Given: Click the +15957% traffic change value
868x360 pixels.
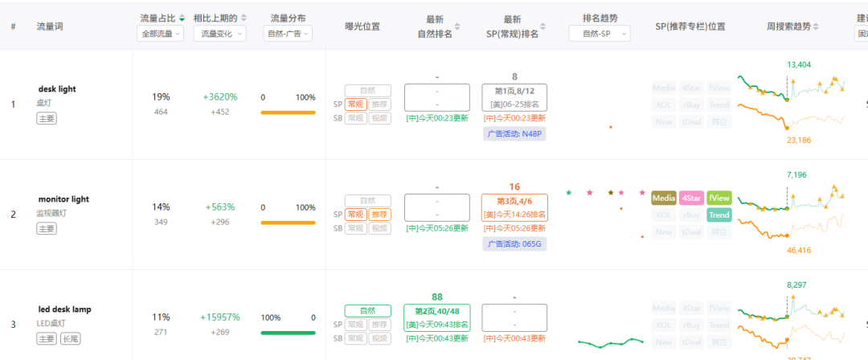Looking at the screenshot, I should 219,317.
